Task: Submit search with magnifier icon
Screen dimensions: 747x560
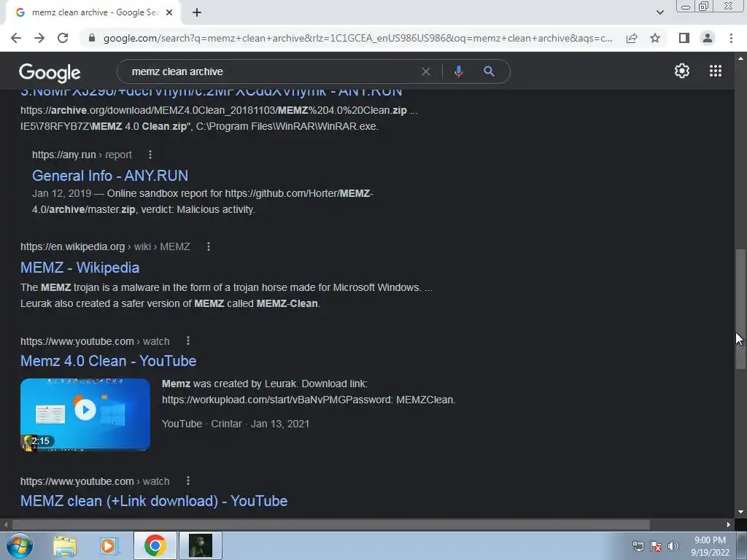Action: (x=489, y=71)
